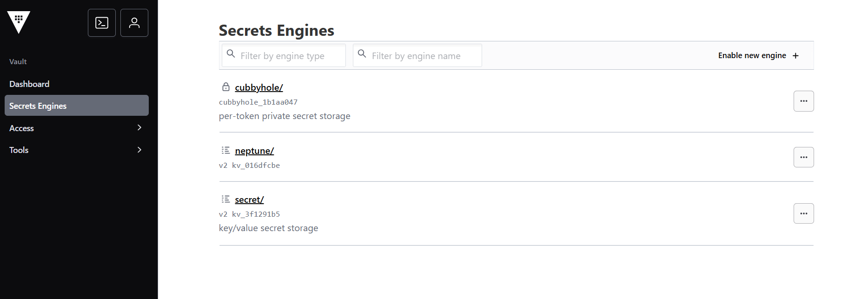Expand the Tools chevron in sidebar

pyautogui.click(x=139, y=150)
